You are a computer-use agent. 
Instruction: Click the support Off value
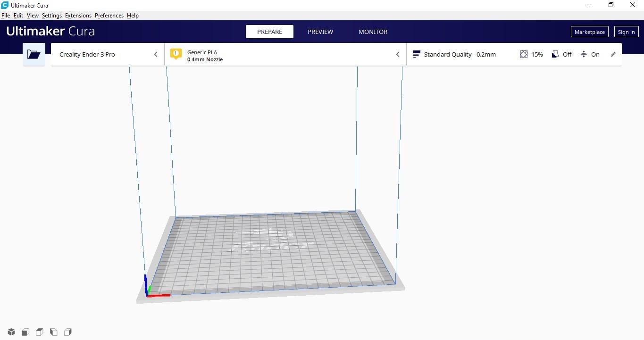(567, 54)
